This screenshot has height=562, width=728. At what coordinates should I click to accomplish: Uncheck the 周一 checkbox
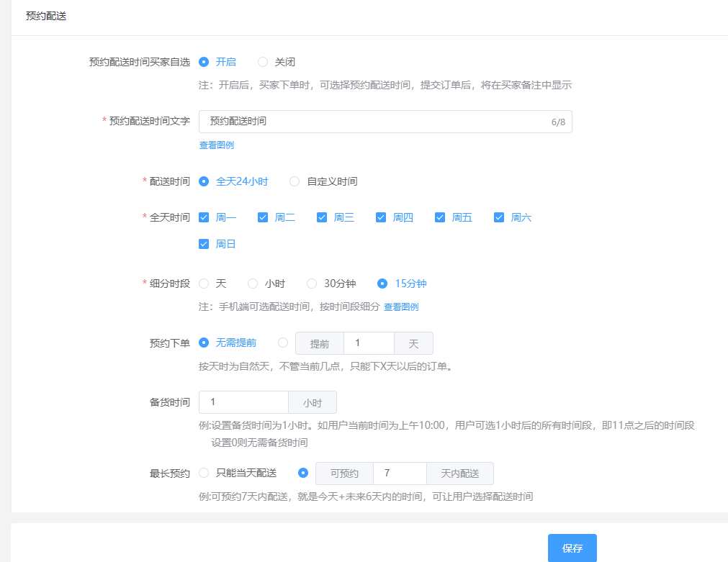point(204,217)
